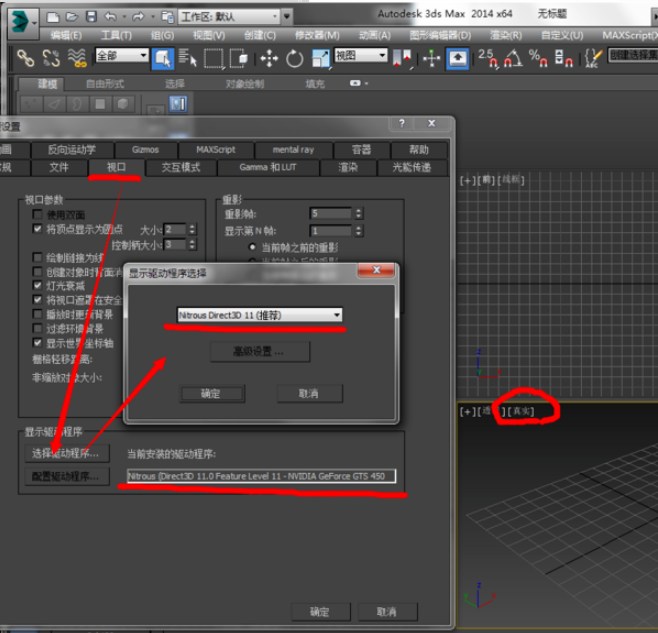Click the 选择驱动程序... button
Viewport: 658px width, 633px height.
coord(67,453)
